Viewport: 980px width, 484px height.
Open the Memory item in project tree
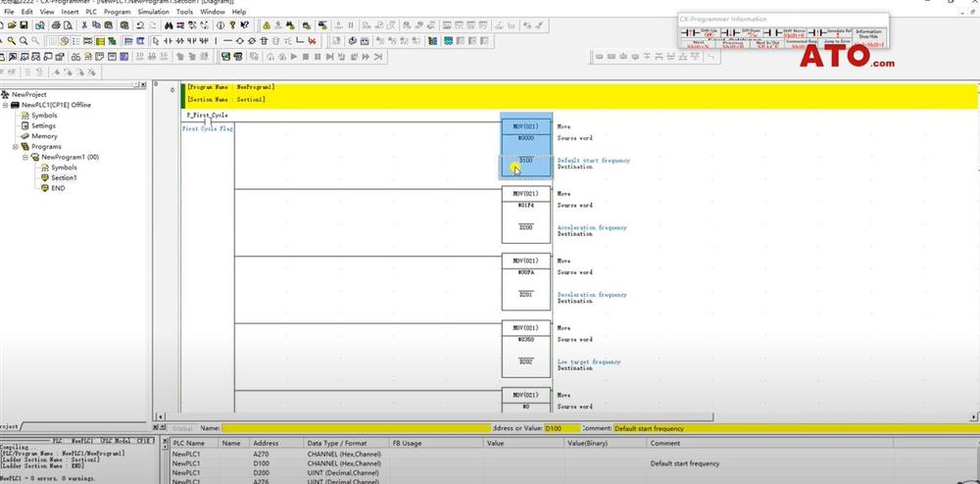coord(44,136)
